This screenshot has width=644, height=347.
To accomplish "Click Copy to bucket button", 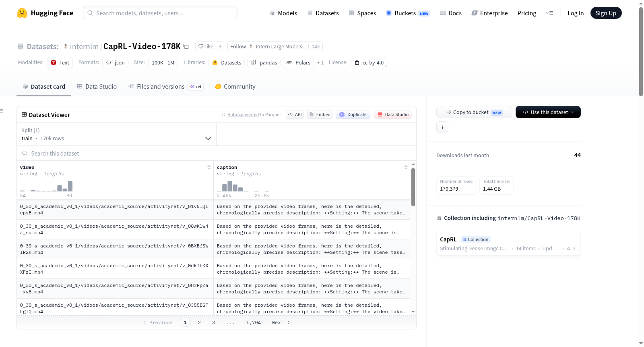I will (474, 112).
